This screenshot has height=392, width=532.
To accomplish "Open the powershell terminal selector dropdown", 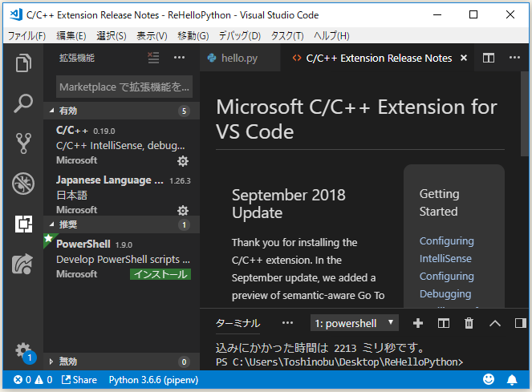I will pos(354,323).
